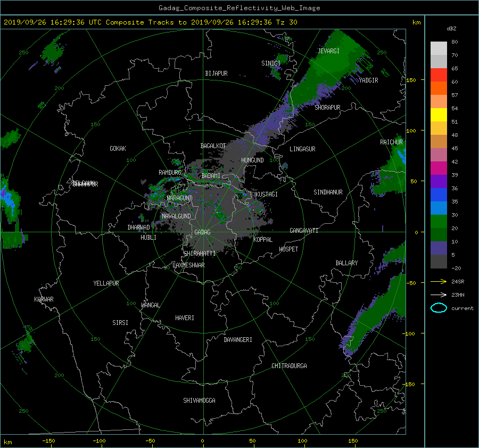This screenshot has height=448, width=479.
Task: Click the -150 km bottom axis tick label
Action: tap(48, 441)
